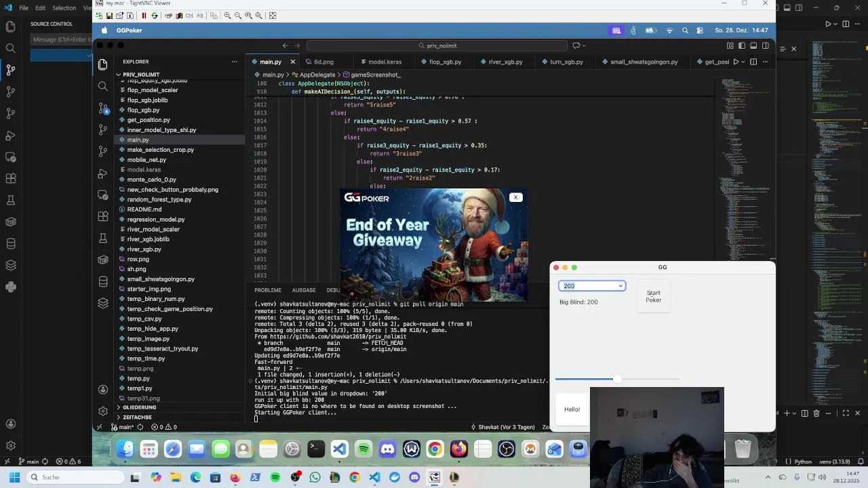Open Accounts icon in remote VS Code
This screenshot has width=868, height=488.
click(103, 389)
